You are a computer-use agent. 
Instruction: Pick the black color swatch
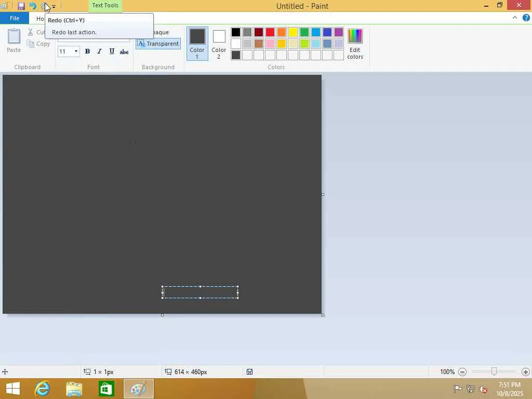click(x=236, y=32)
